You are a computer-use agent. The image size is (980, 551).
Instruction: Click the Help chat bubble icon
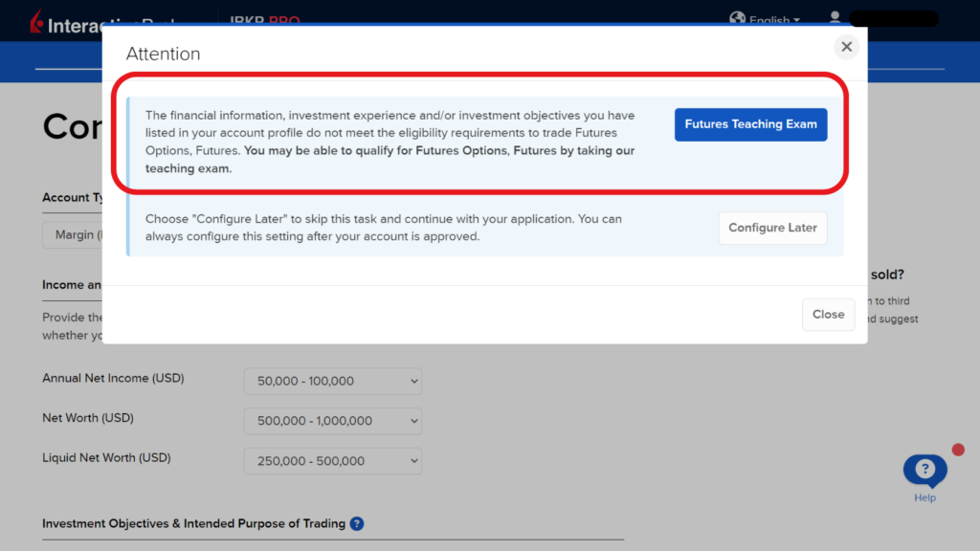pos(924,468)
